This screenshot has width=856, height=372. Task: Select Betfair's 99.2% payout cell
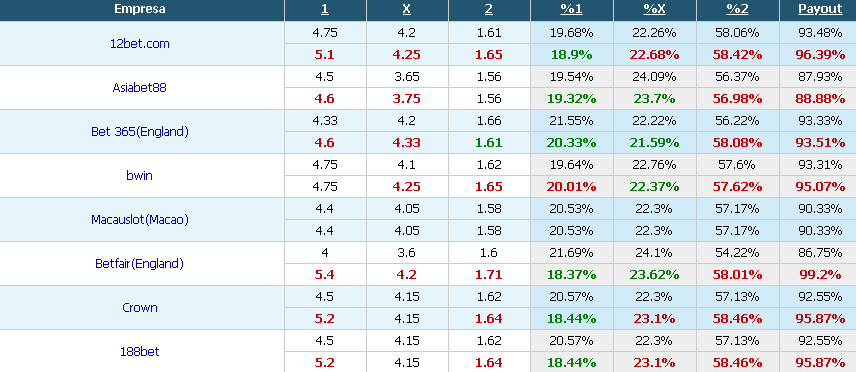point(820,274)
